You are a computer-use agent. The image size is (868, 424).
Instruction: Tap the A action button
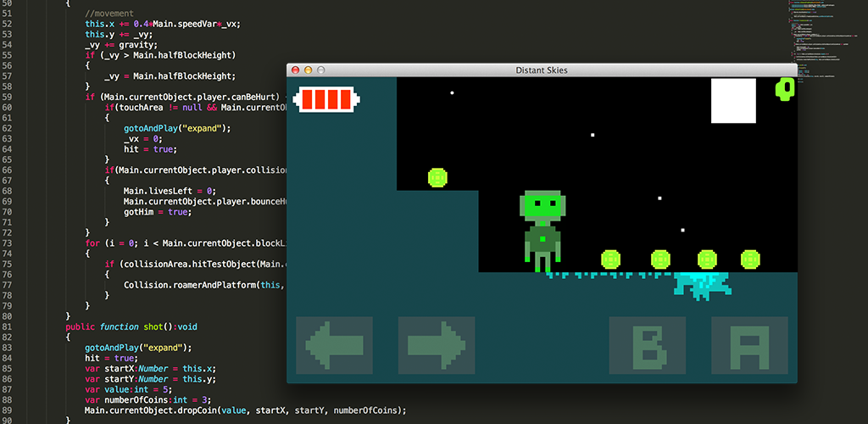[x=749, y=345]
